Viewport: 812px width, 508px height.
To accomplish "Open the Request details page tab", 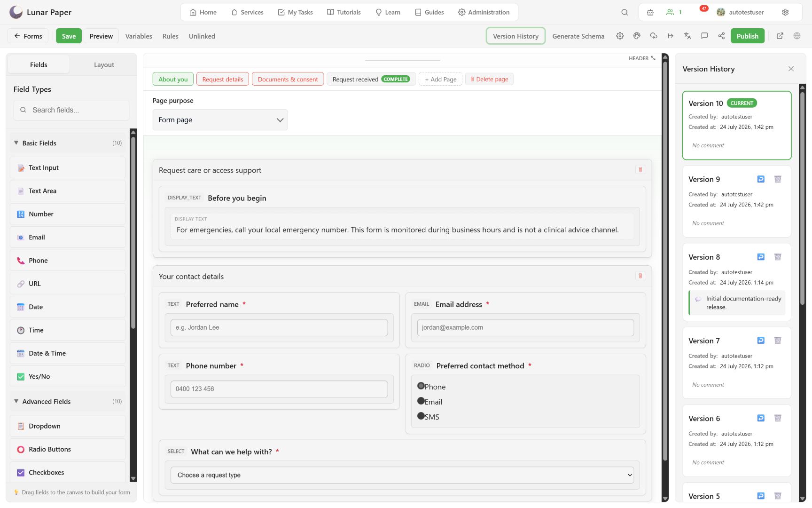I will [223, 79].
